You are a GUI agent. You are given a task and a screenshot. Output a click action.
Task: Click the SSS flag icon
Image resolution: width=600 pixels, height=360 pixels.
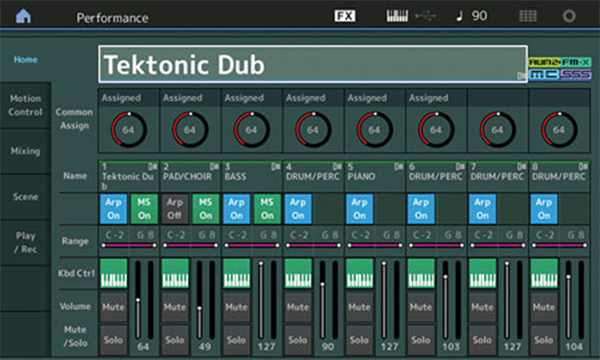point(576,74)
